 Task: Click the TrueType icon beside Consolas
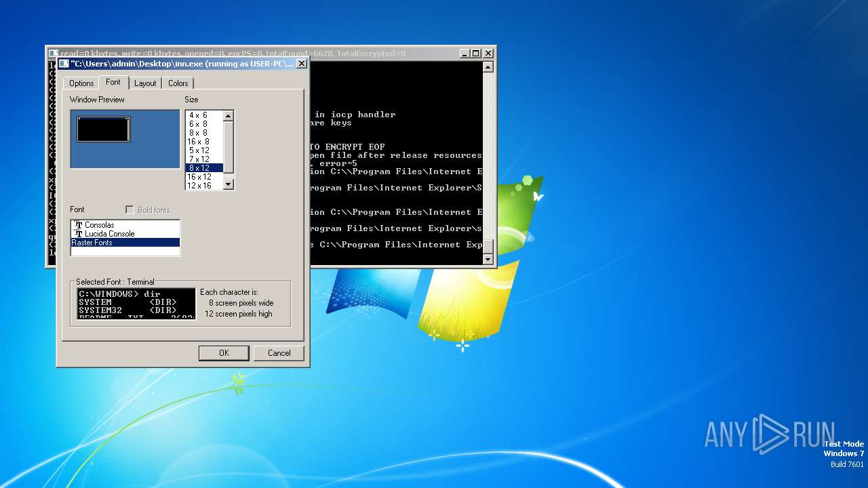point(79,225)
